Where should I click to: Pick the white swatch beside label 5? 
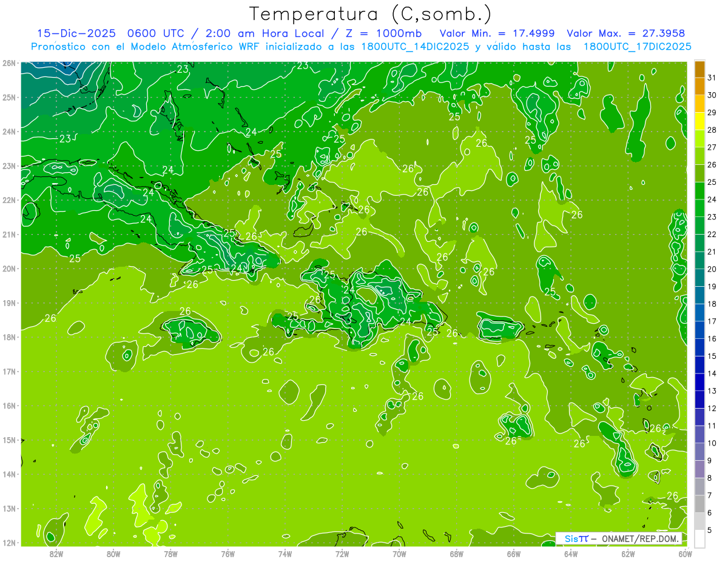pos(699,538)
